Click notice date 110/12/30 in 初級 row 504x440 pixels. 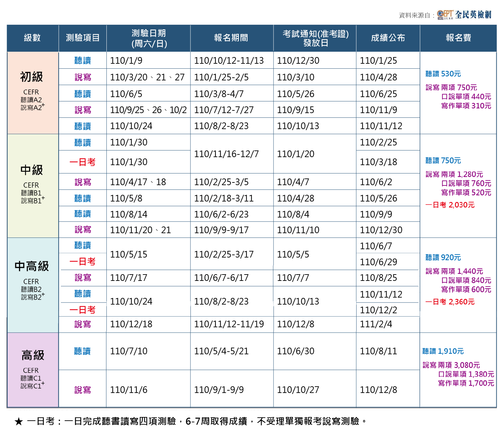click(298, 61)
